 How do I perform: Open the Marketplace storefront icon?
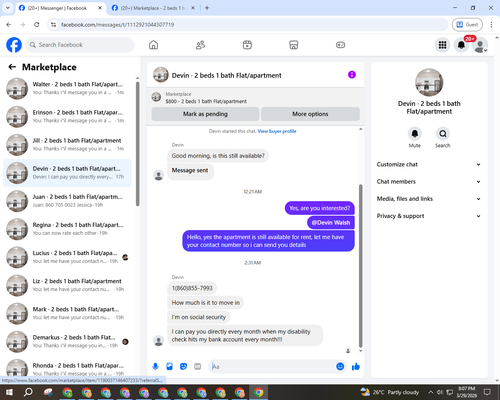(x=294, y=45)
